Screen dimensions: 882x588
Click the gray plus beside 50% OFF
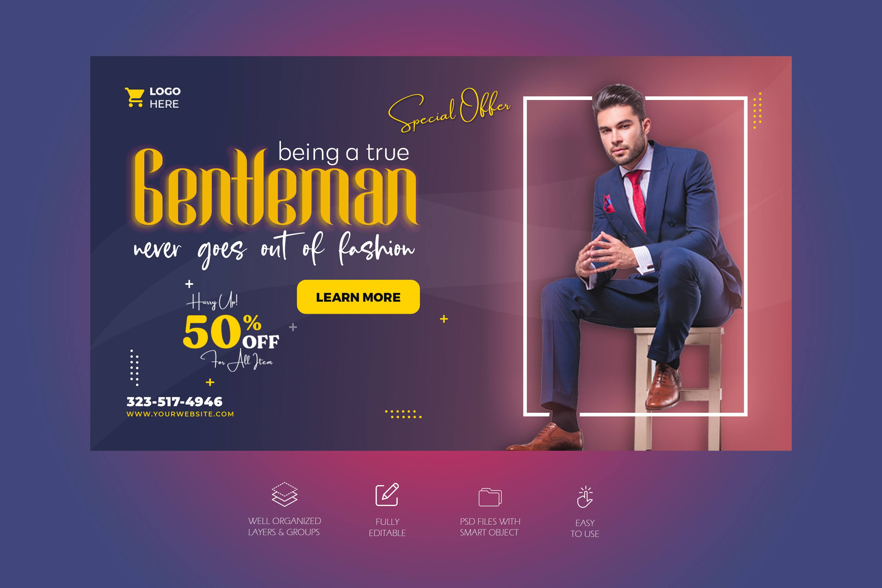tap(293, 327)
